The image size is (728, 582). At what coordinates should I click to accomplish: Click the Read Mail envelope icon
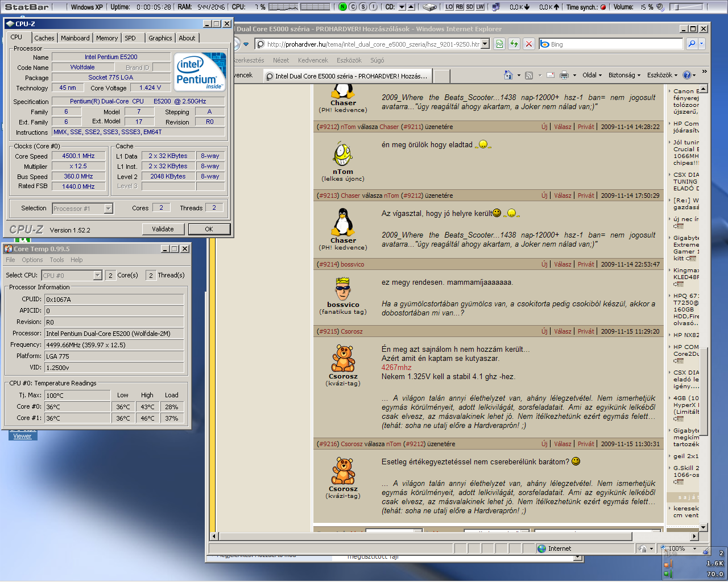[x=551, y=75]
